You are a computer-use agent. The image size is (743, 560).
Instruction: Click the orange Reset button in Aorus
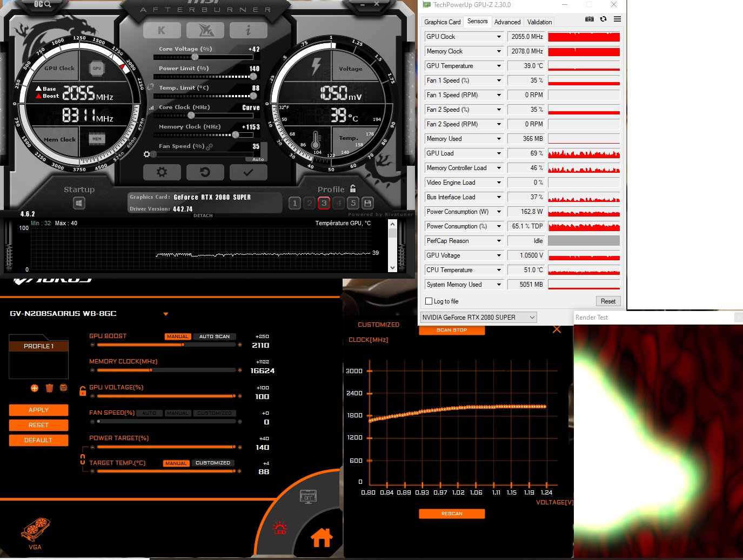38,425
